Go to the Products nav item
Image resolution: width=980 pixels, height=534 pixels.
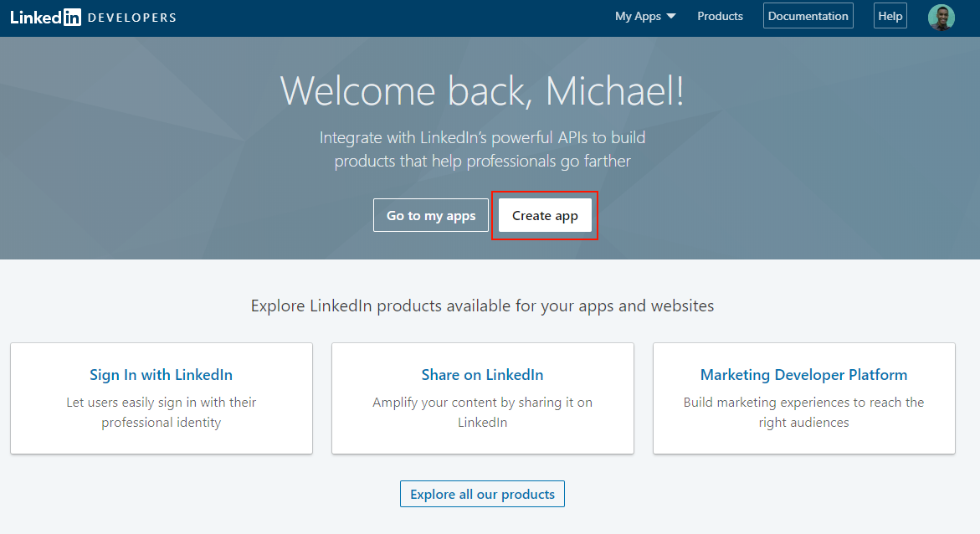720,16
